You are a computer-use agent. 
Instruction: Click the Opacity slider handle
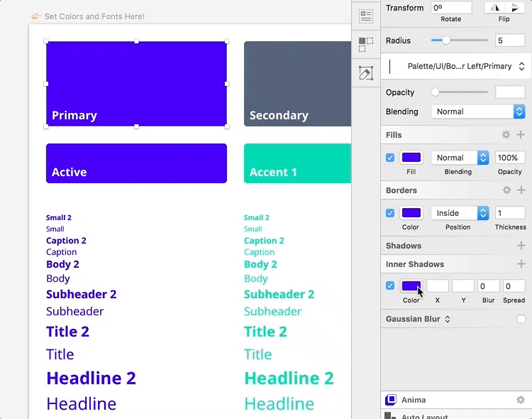tap(435, 92)
